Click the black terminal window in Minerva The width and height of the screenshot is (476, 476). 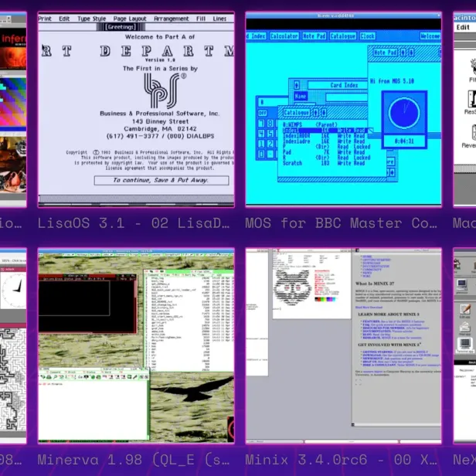tap(87, 304)
